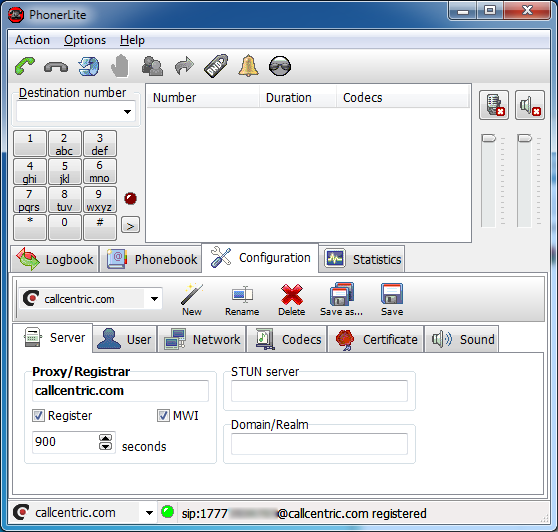558x532 pixels.
Task: Click the redial globe arrow icon
Action: [88, 67]
